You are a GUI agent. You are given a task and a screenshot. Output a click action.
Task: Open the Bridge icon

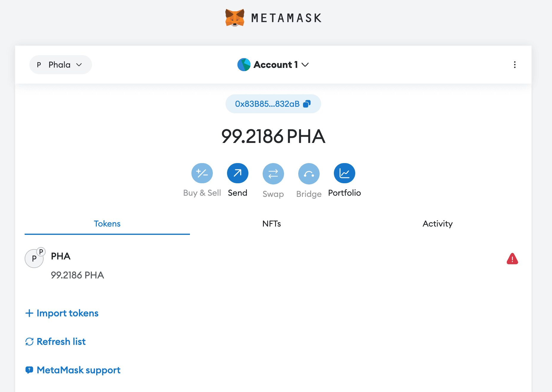pyautogui.click(x=309, y=173)
